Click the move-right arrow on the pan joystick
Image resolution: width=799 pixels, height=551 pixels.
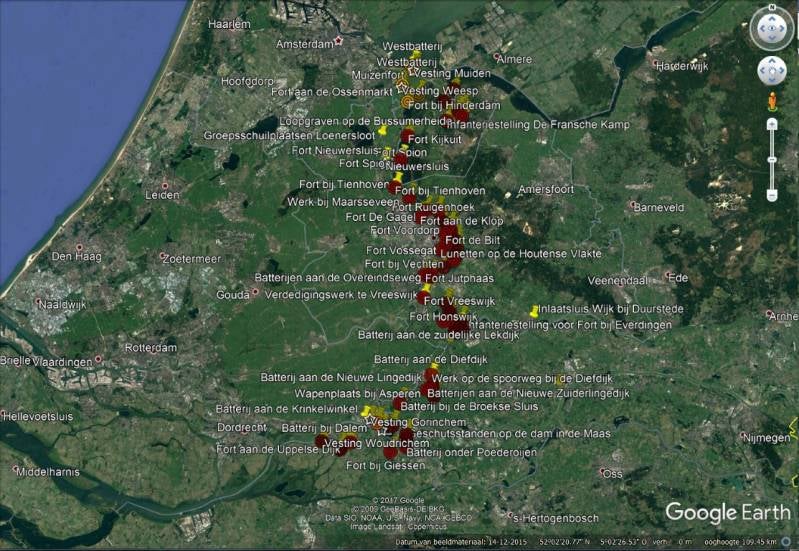pos(781,71)
